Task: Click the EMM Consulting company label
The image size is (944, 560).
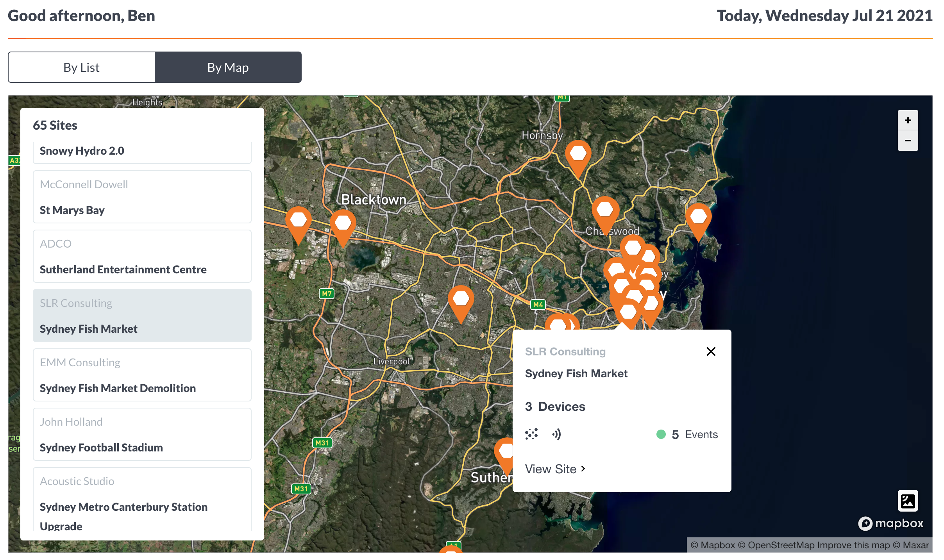Action: coord(80,362)
